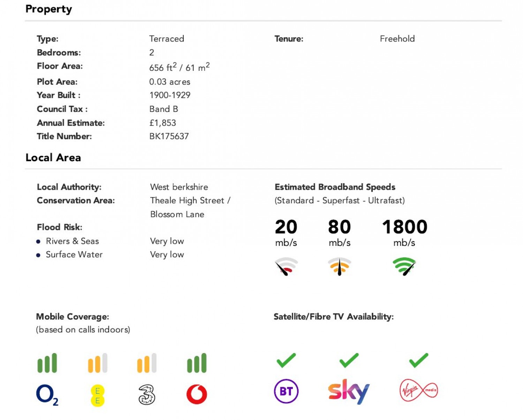Click the Freehold tenure value
Image resolution: width=523 pixels, height=420 pixels.
[397, 39]
